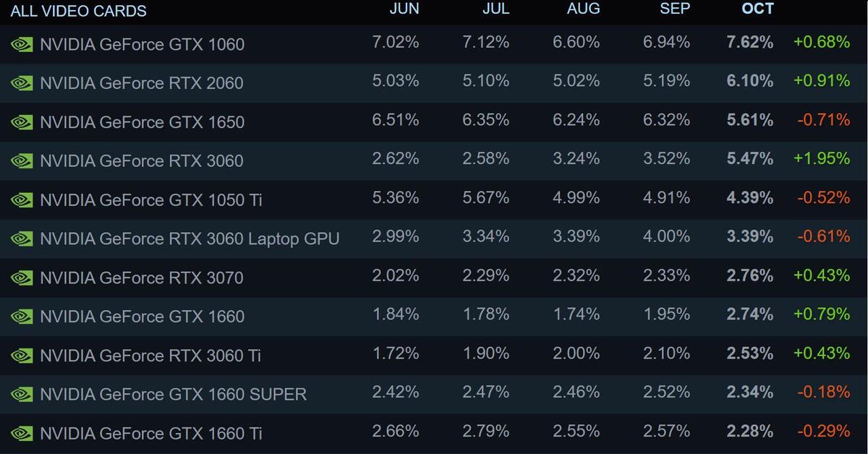The height and width of the screenshot is (454, 868).
Task: Click the NVIDIA icon next to RTX 3060 Laptop GPU
Action: click(22, 239)
